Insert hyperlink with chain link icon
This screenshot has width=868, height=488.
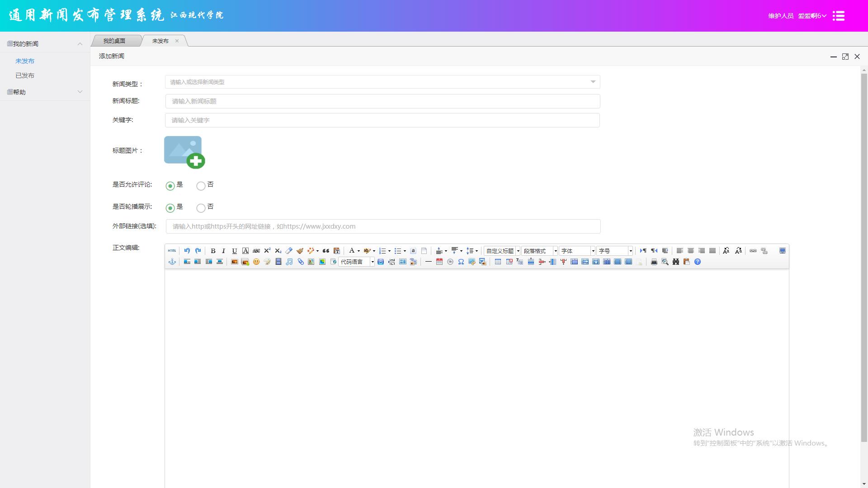point(753,251)
